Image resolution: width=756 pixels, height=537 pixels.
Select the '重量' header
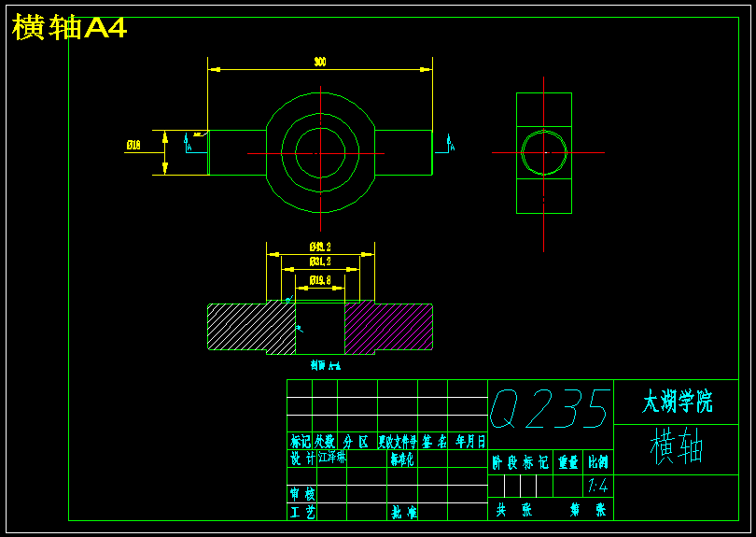pyautogui.click(x=568, y=462)
